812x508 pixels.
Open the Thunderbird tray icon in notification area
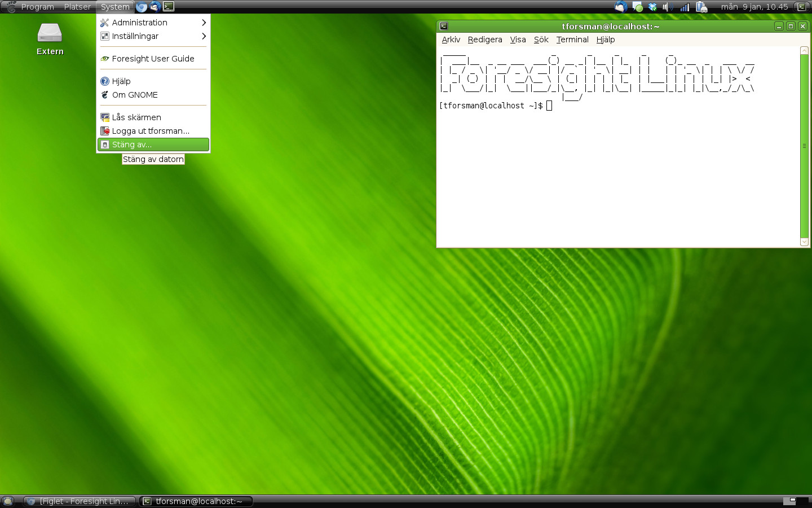(621, 7)
